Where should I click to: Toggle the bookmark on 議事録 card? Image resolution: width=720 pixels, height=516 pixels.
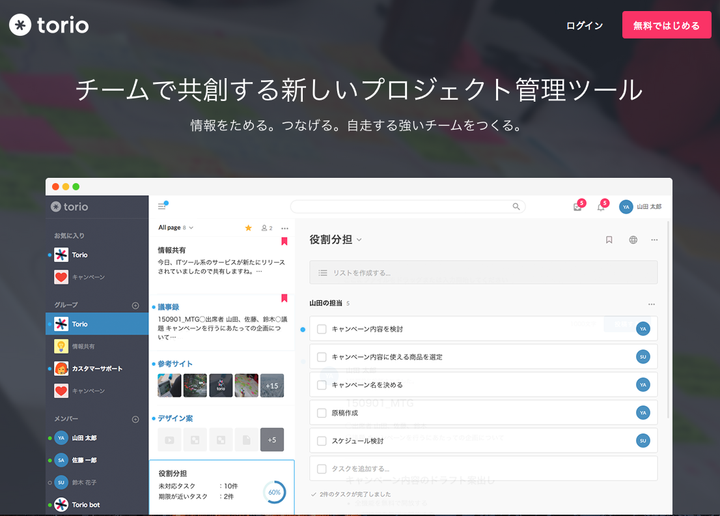click(284, 298)
